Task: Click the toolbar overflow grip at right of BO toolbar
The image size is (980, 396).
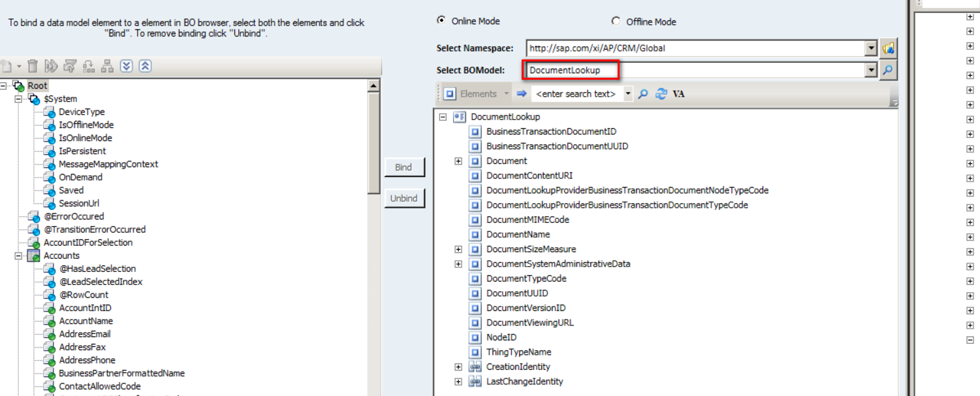Action: (894, 95)
